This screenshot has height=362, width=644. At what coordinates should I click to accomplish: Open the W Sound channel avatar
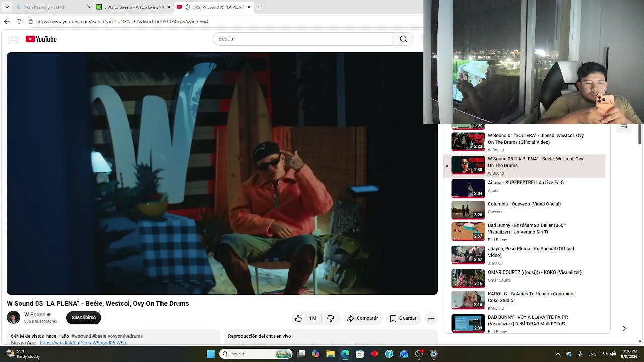coord(14,317)
